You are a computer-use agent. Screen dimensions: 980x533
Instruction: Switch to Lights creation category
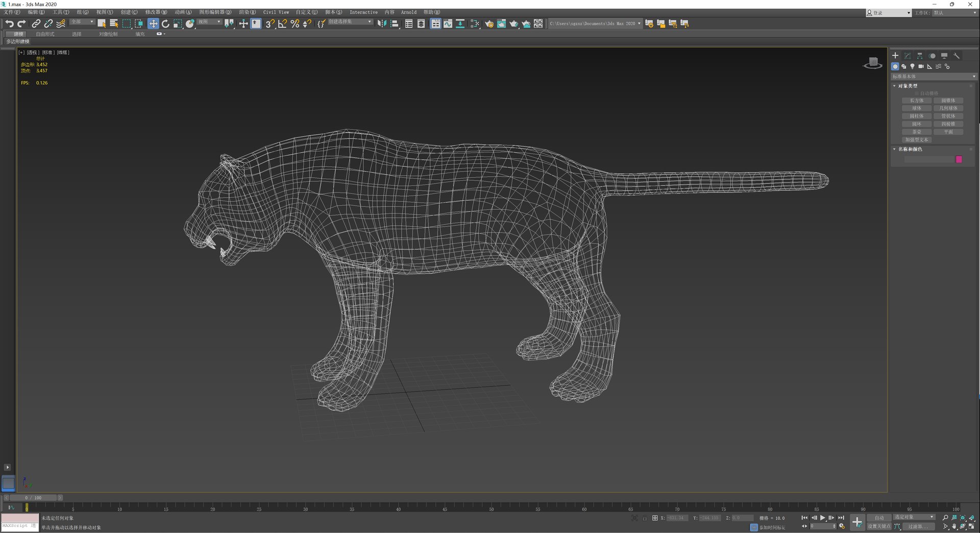coord(912,66)
